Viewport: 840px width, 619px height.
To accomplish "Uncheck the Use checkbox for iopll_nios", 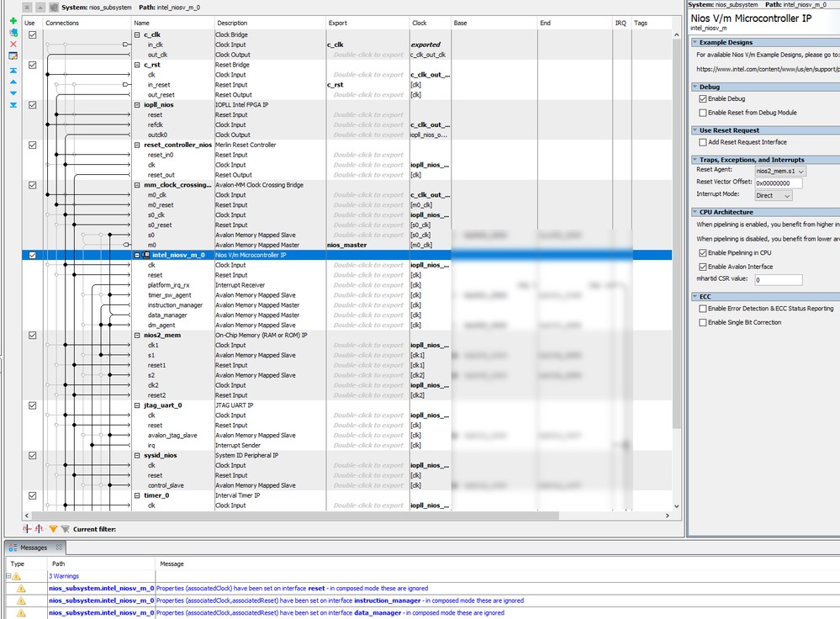I will [33, 105].
